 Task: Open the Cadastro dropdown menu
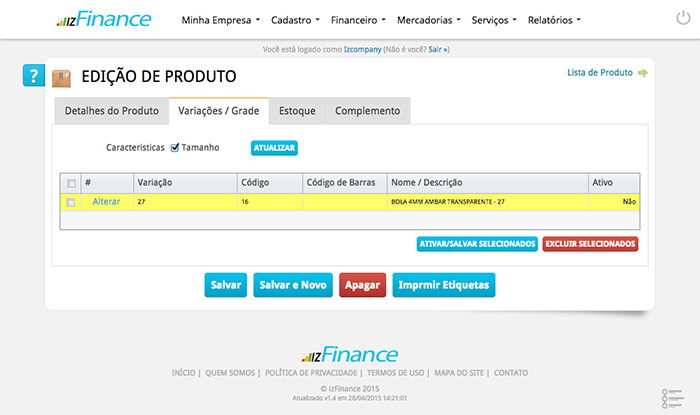tap(295, 20)
